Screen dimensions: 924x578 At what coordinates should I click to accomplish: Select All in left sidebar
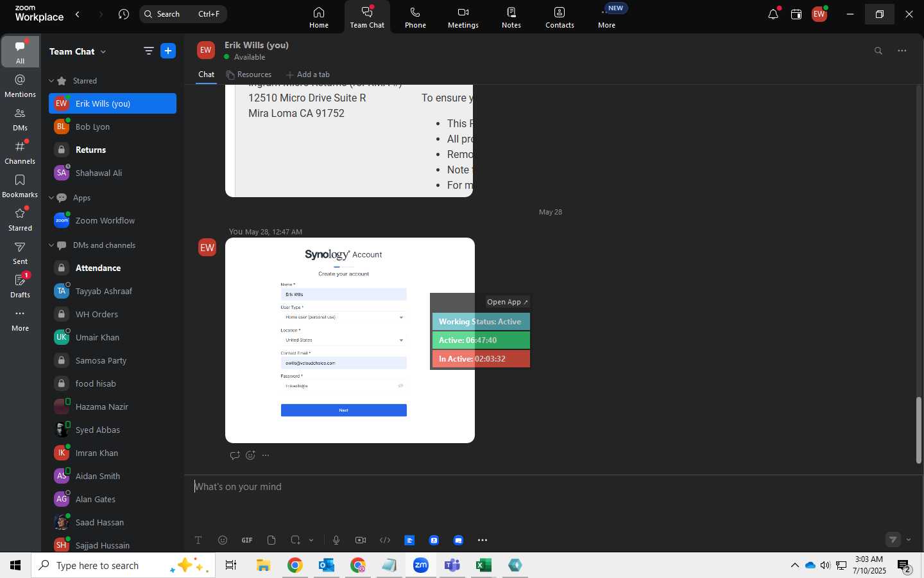pyautogui.click(x=20, y=52)
